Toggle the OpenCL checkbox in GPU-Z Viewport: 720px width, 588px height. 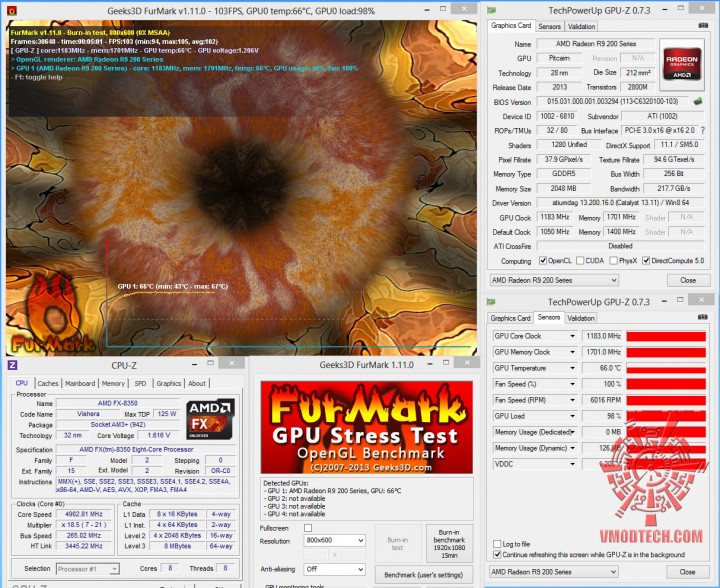click(x=543, y=261)
